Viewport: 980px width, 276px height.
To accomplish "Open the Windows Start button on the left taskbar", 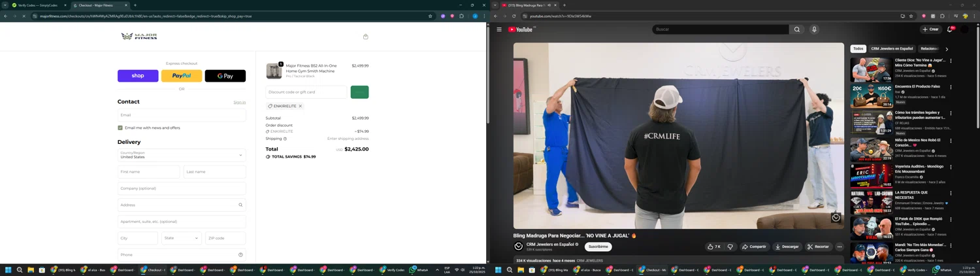I will (8, 269).
